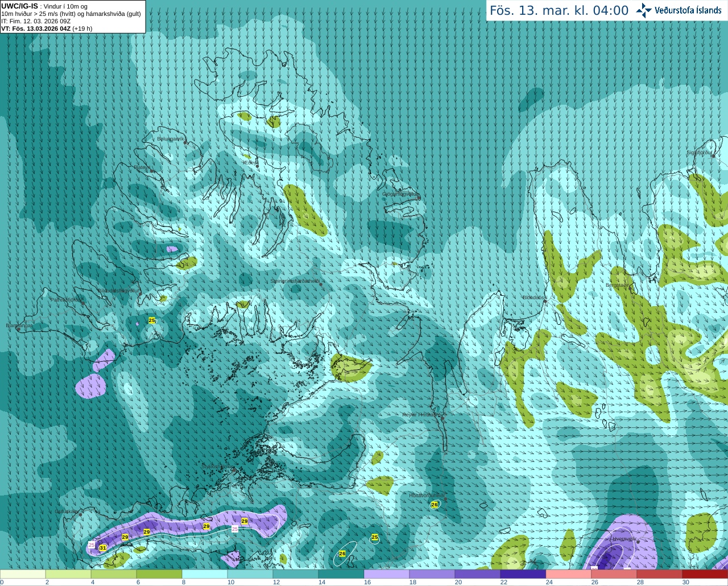Select the date header Fös. 13. mar. kl. 04:00

tap(559, 11)
